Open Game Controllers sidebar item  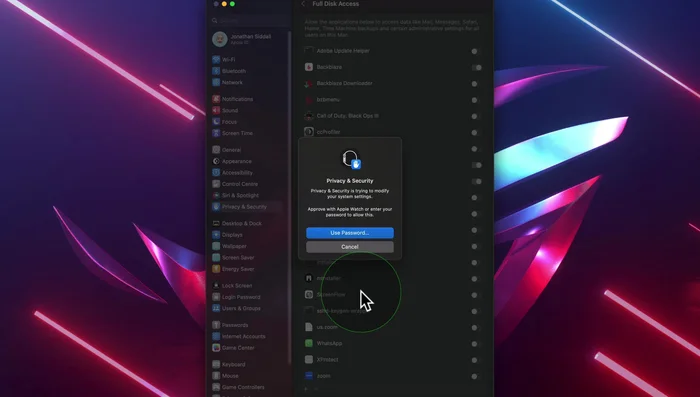tap(247, 387)
